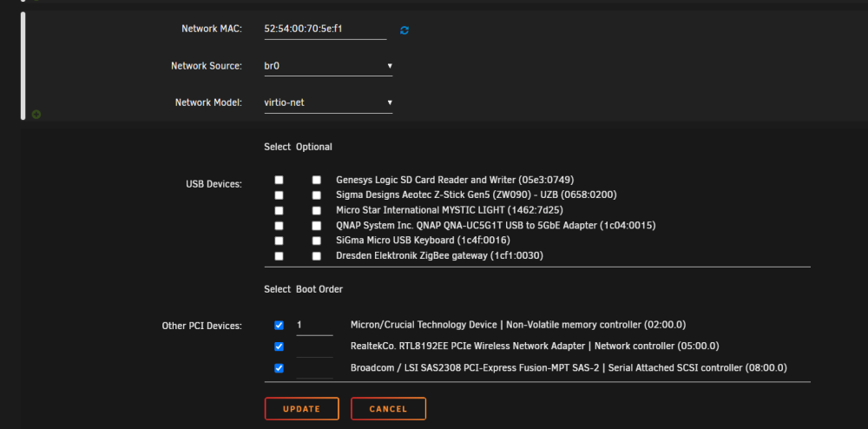Set boot order field for Realtek adapter

point(314,347)
